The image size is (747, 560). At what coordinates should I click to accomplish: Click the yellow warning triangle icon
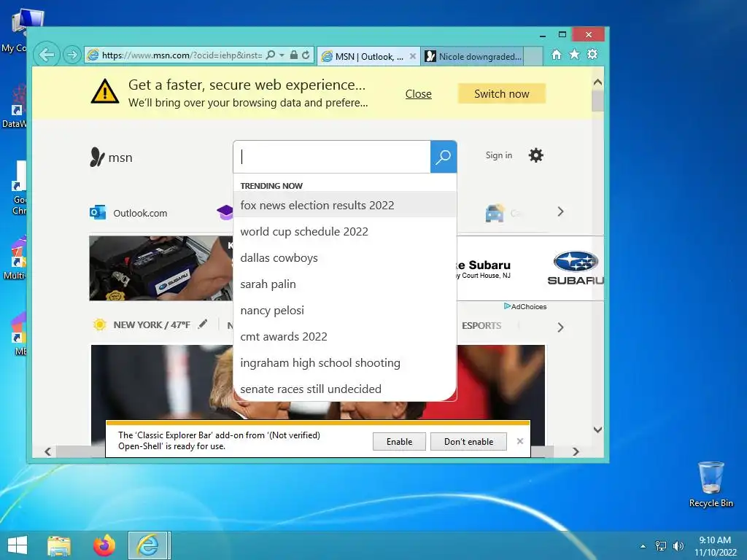tap(105, 91)
